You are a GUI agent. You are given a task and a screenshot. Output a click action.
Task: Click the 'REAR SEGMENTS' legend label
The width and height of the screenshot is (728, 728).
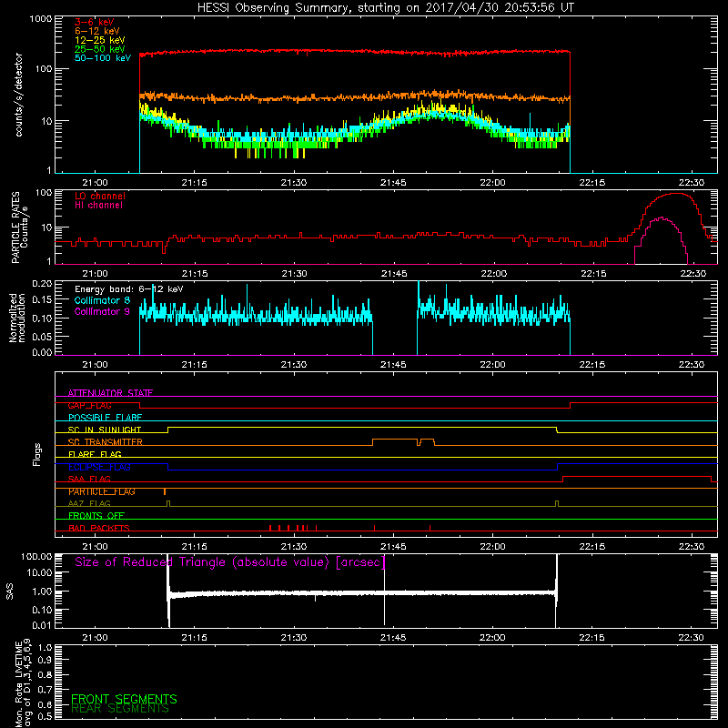click(x=120, y=709)
